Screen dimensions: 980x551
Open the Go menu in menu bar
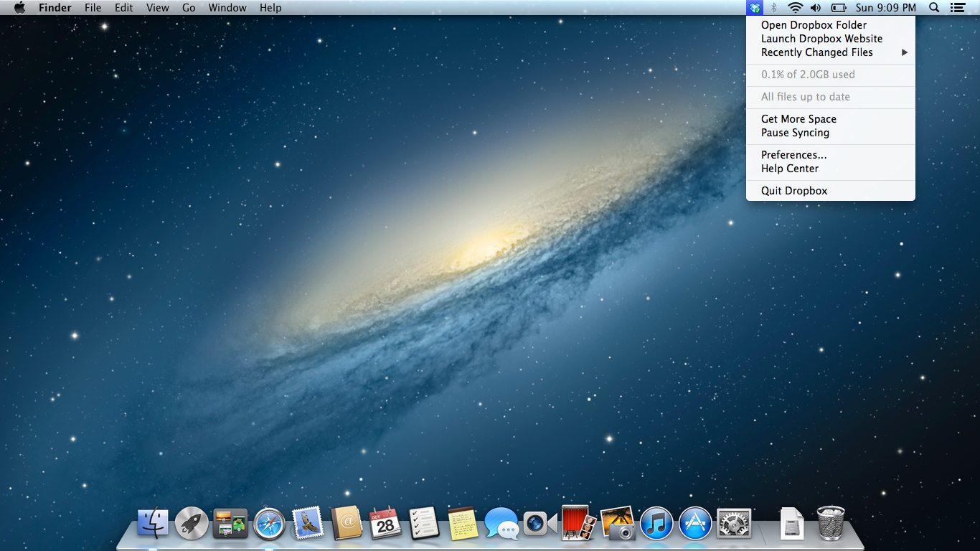(x=189, y=8)
